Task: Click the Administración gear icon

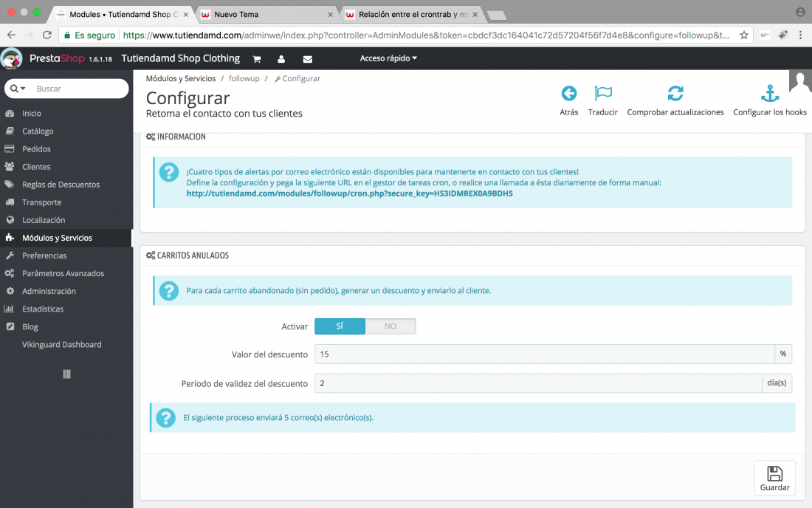Action: pos(10,291)
